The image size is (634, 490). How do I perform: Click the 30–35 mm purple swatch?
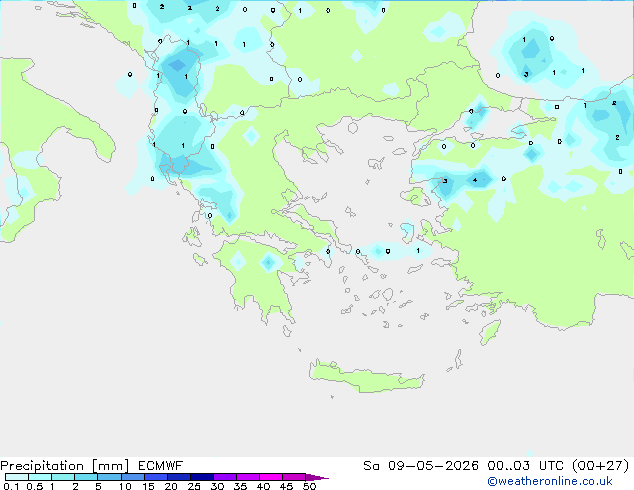(225, 477)
